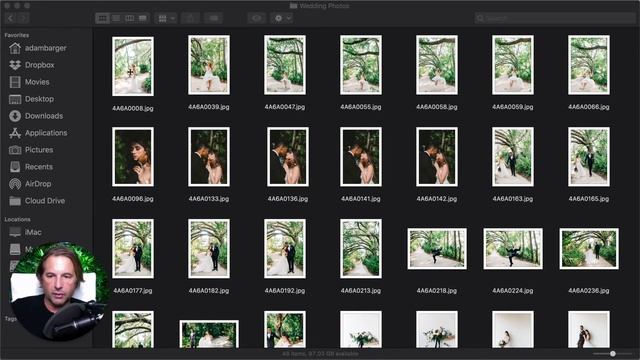640x360 pixels.
Task: Open the group-by items dropdown
Action: [x=166, y=18]
